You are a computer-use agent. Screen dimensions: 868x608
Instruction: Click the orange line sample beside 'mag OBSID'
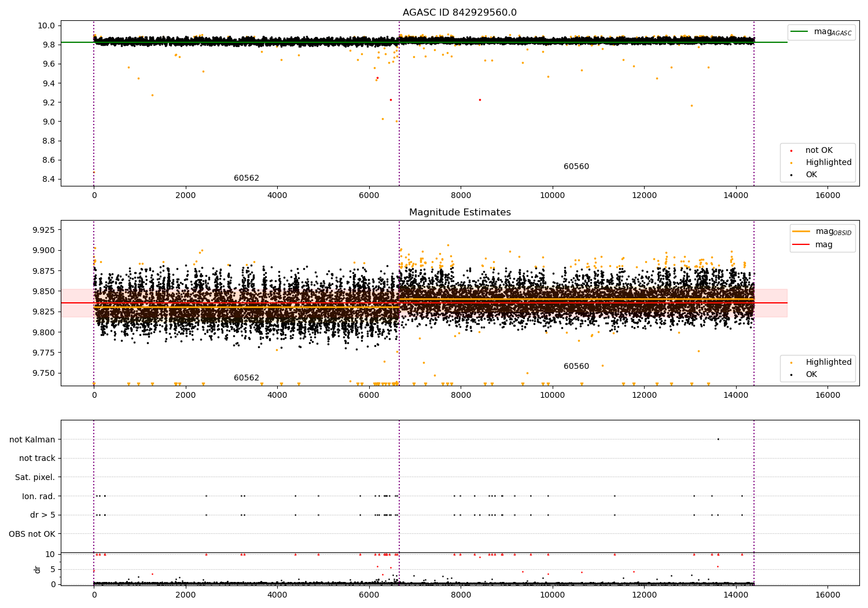click(x=801, y=232)
